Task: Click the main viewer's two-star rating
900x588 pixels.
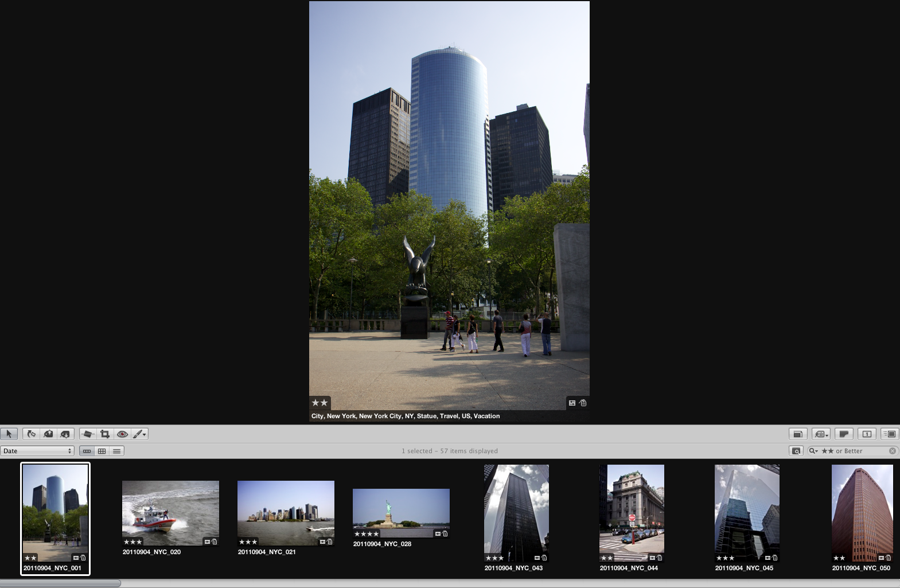Action: point(320,403)
